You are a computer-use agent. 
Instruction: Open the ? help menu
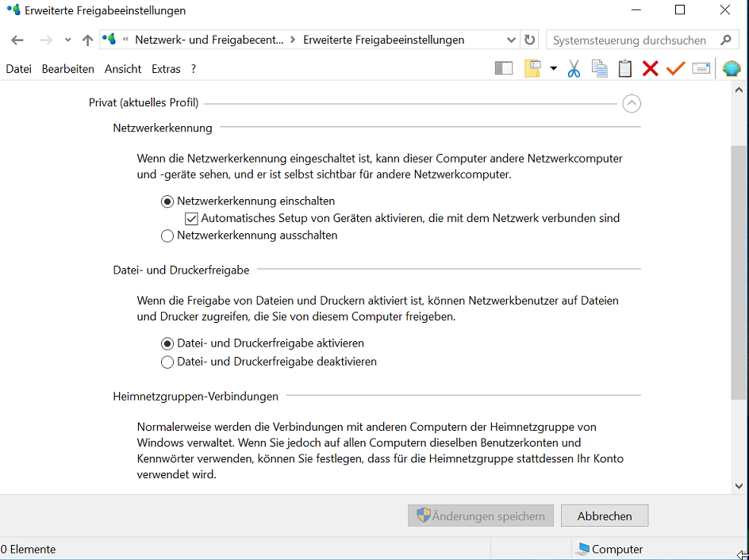pos(193,69)
